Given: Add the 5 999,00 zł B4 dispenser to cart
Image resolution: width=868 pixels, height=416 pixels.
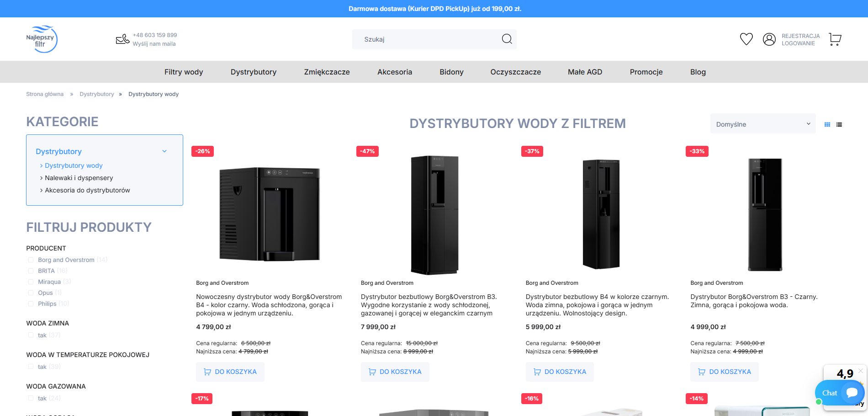Looking at the screenshot, I should pyautogui.click(x=560, y=372).
